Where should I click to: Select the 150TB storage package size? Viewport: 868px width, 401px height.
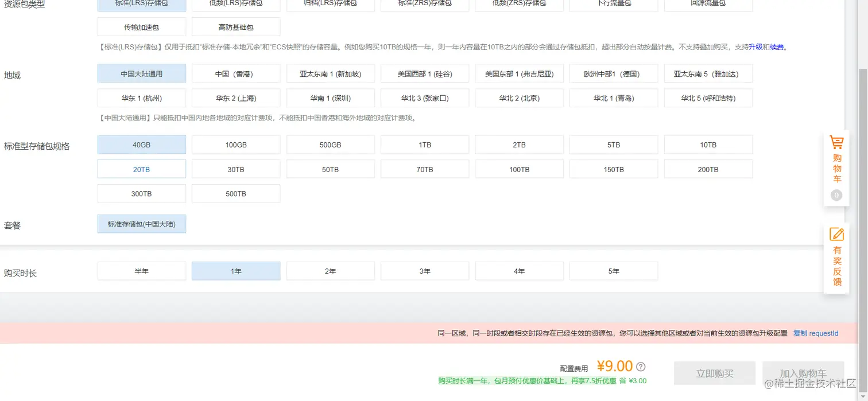tap(614, 169)
